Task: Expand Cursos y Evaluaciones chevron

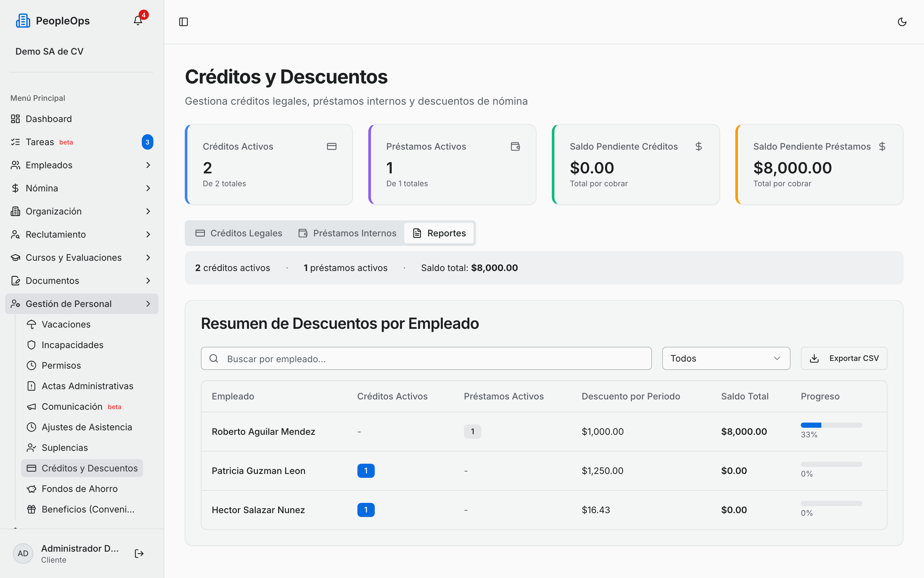Action: (x=148, y=258)
